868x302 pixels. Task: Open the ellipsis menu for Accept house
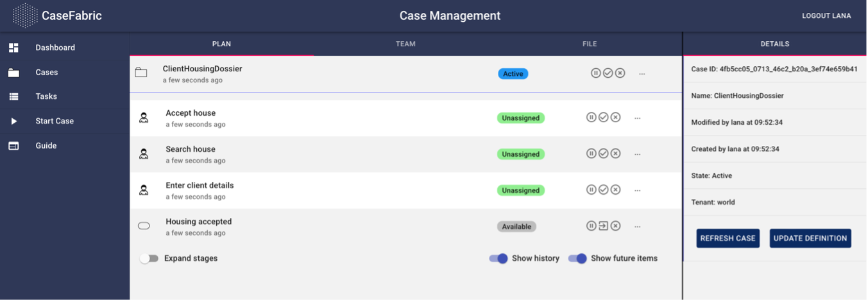[637, 118]
